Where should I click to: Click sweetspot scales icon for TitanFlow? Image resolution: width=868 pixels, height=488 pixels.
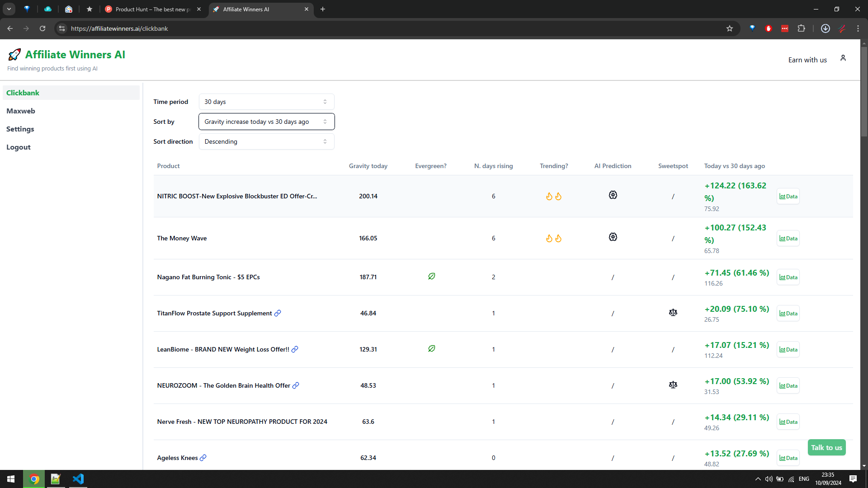(x=673, y=313)
